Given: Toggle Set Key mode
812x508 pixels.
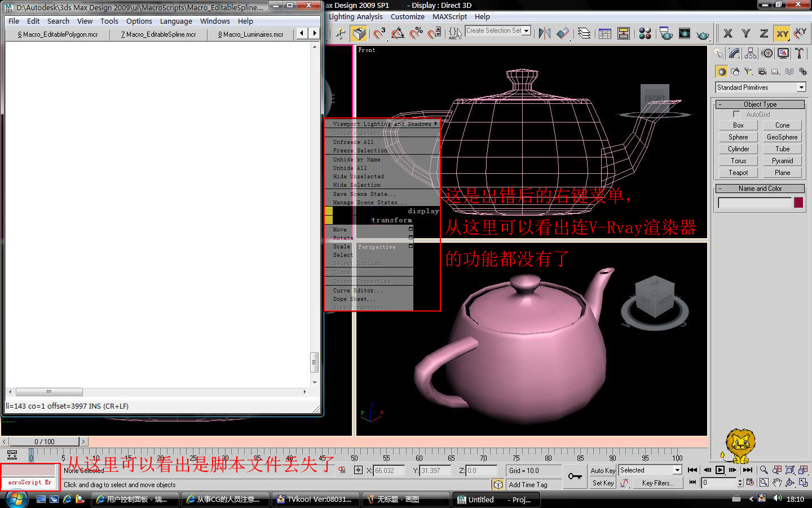Looking at the screenshot, I should pyautogui.click(x=603, y=483).
